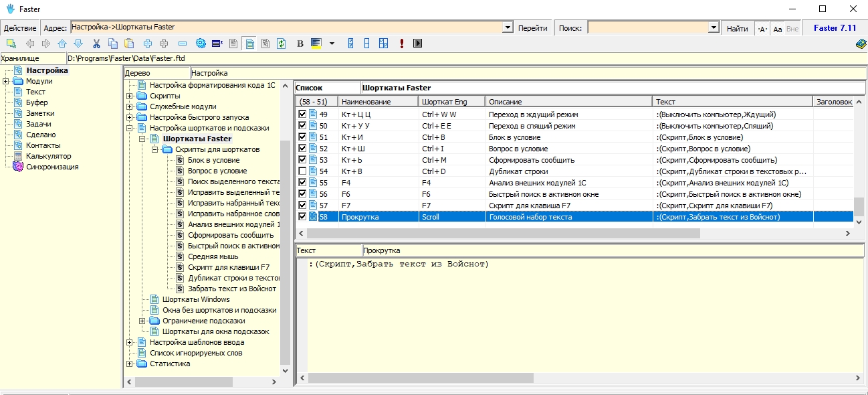Click the blue up arrow icon

(x=62, y=44)
